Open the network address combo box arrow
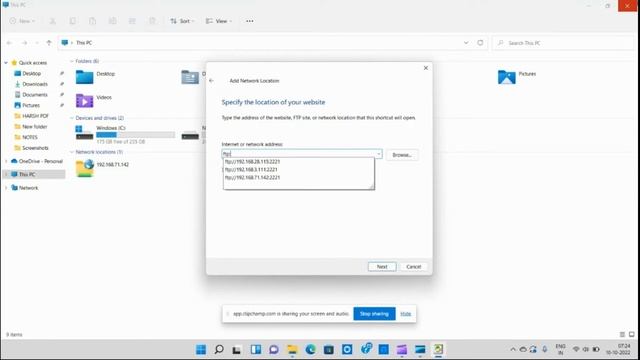640x360 pixels. (x=379, y=154)
